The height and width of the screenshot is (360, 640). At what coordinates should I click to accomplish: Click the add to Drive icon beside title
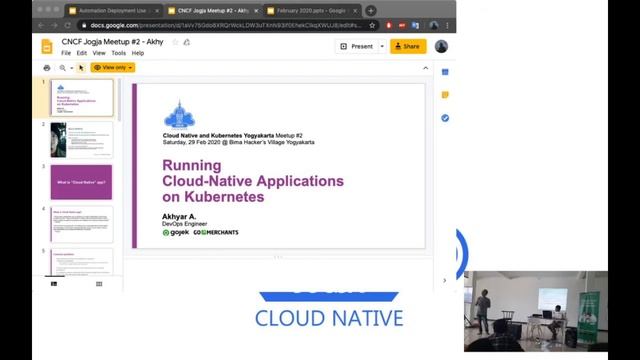[x=187, y=42]
